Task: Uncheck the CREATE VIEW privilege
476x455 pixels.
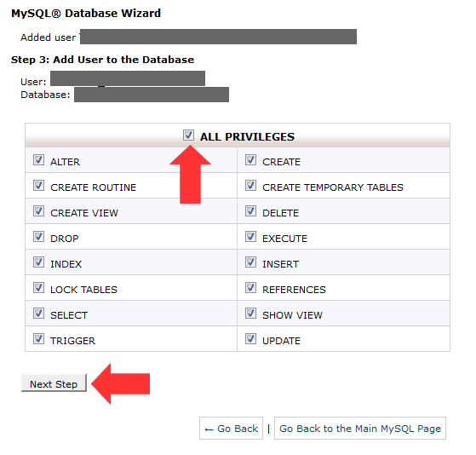Action: (x=38, y=211)
